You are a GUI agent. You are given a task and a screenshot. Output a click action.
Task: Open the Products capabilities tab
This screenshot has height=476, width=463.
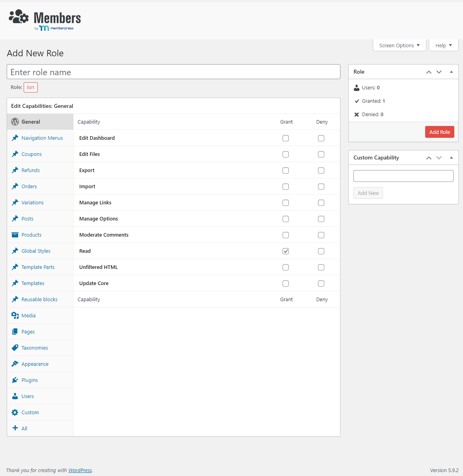coord(40,235)
